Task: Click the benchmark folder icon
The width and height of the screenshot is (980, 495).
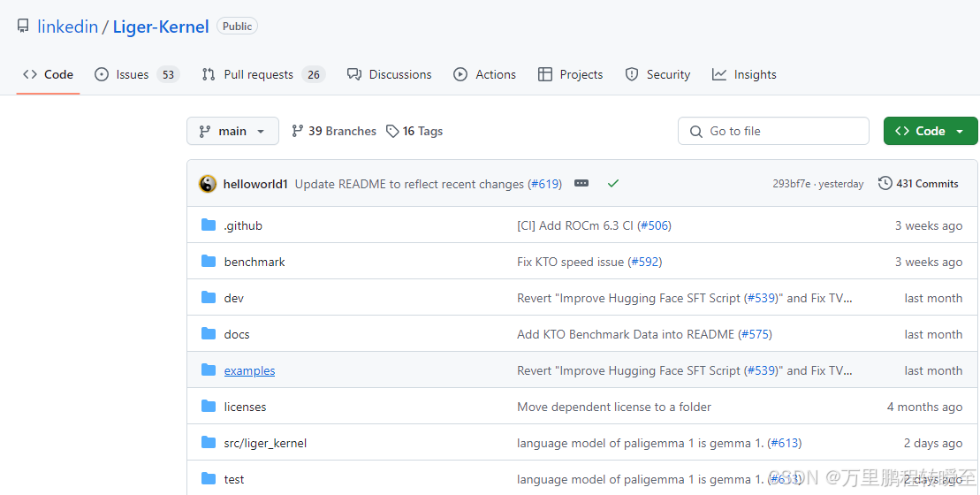Action: [x=209, y=262]
